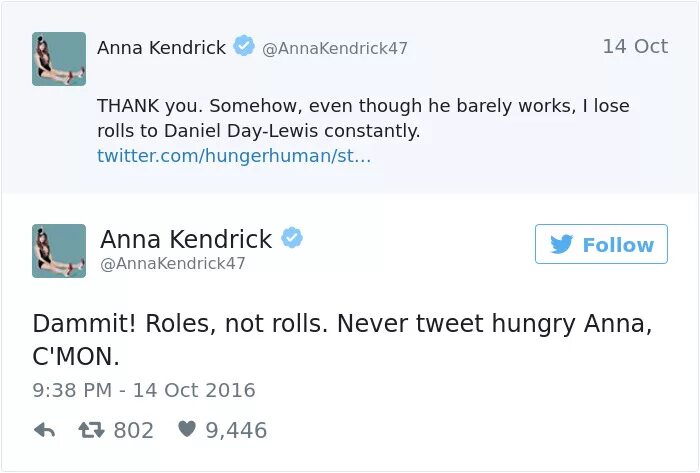Viewport: 700px width, 473px height.
Task: Click the reply arrow icon
Action: [x=44, y=431]
